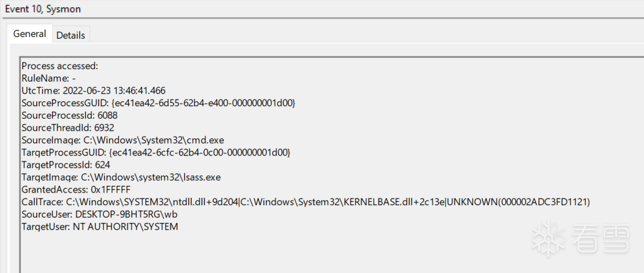Click the TargetUser NT AUTHORITY\SYSTEM line
644x273 pixels.
click(100, 226)
